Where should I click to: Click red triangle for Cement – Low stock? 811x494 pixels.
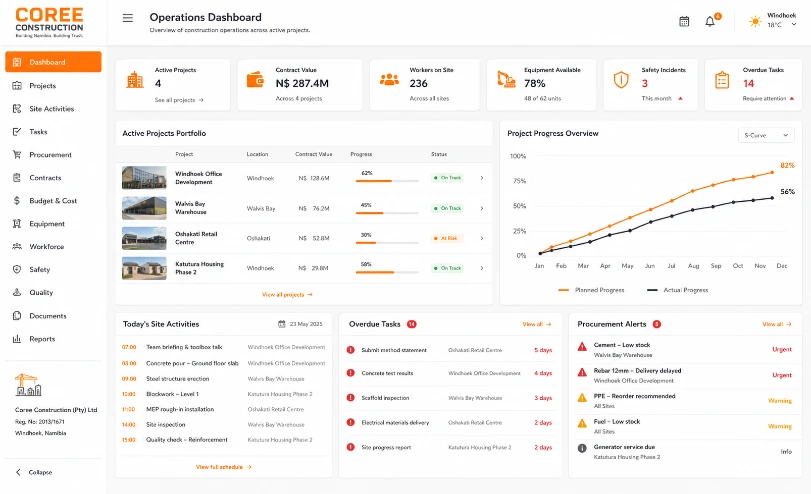tap(582, 347)
